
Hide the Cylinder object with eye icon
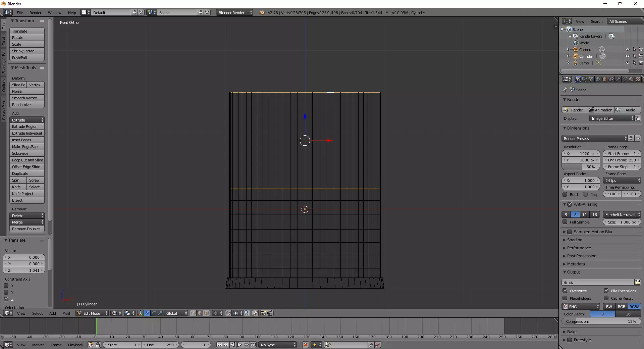click(627, 56)
